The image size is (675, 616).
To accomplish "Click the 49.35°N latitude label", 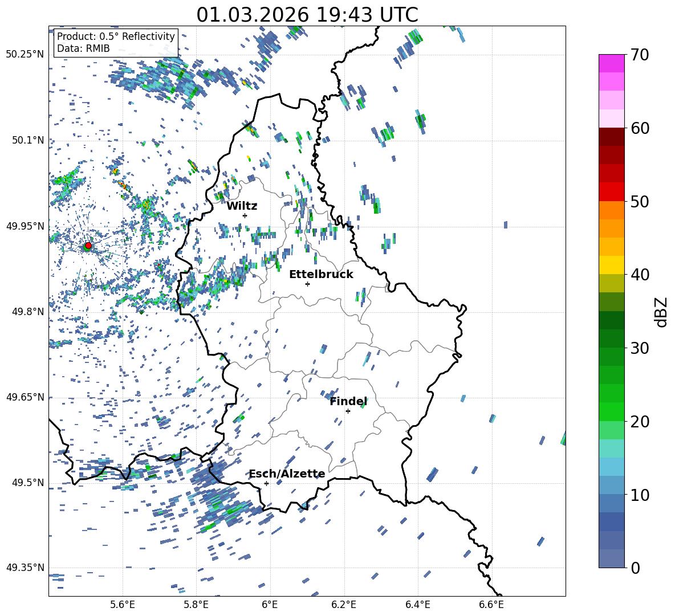I will pos(25,568).
